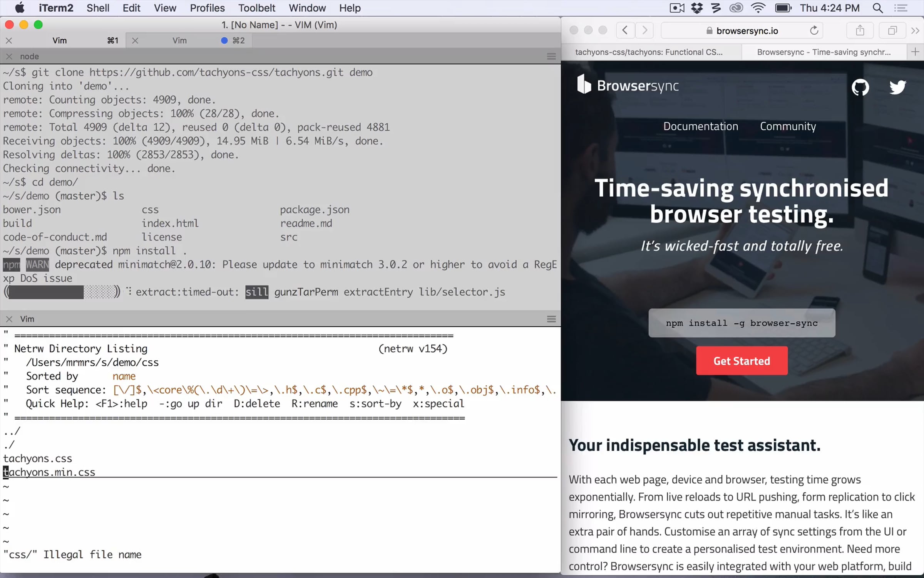Viewport: 924px width, 578px height.
Task: Click the screen recording menu bar icon
Action: 677,8
